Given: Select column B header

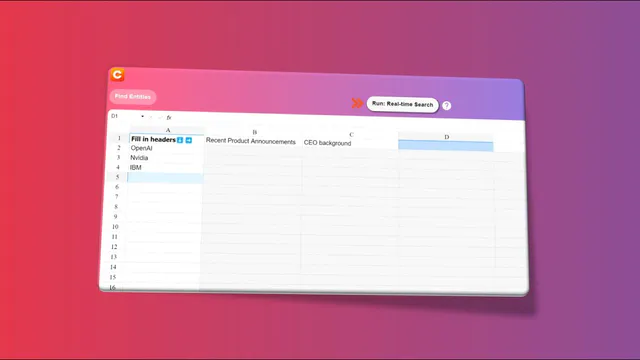Looking at the screenshot, I should point(255,132).
